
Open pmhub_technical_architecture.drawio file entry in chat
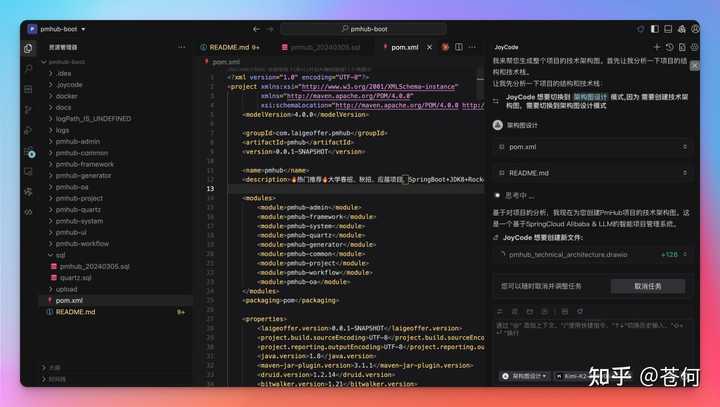(568, 254)
